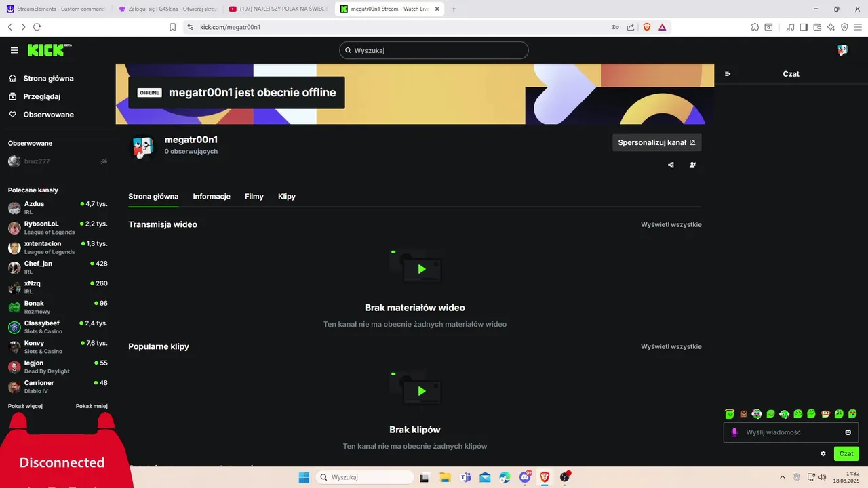
Task: Open recommended channel Classybeef
Action: [58, 327]
